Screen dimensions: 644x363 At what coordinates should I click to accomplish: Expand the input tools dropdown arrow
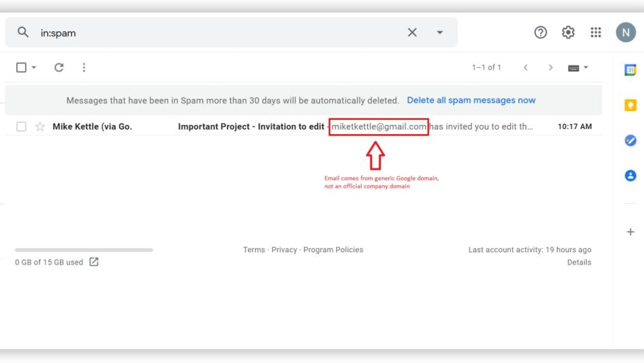(585, 68)
